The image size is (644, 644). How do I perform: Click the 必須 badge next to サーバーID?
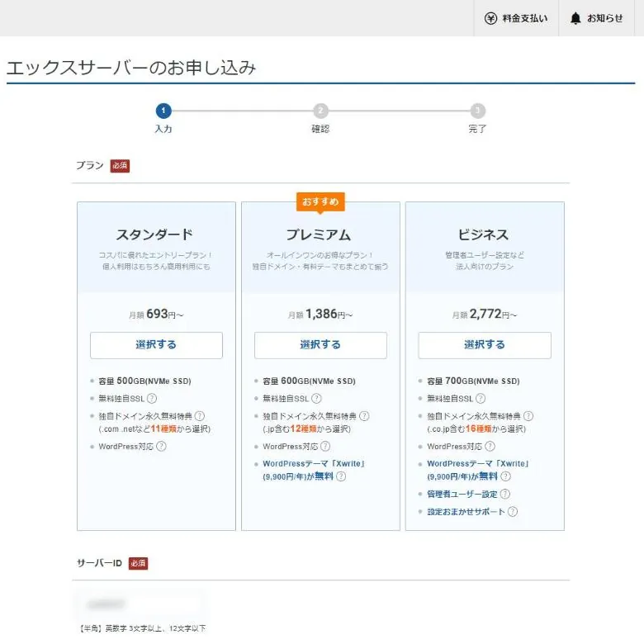138,563
